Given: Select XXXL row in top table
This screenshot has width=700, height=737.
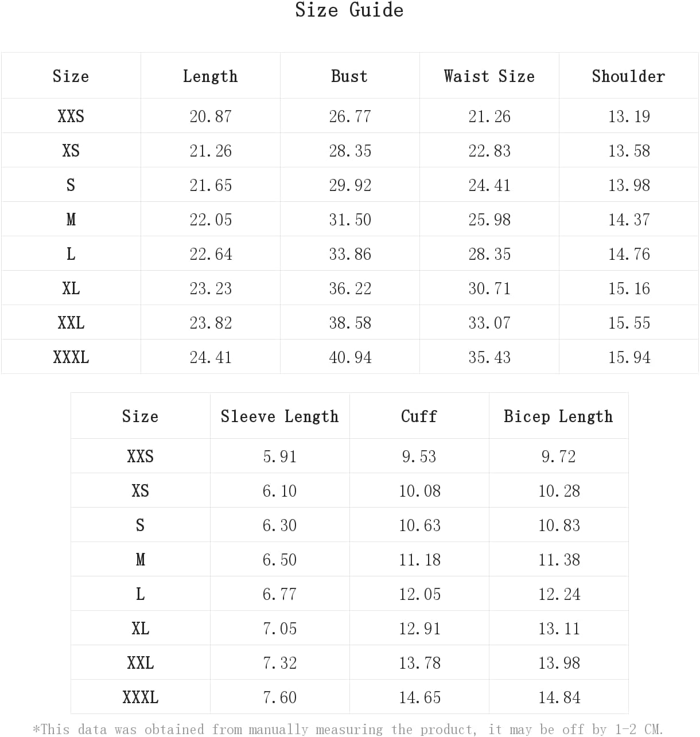Looking at the screenshot, I should coord(71,357).
